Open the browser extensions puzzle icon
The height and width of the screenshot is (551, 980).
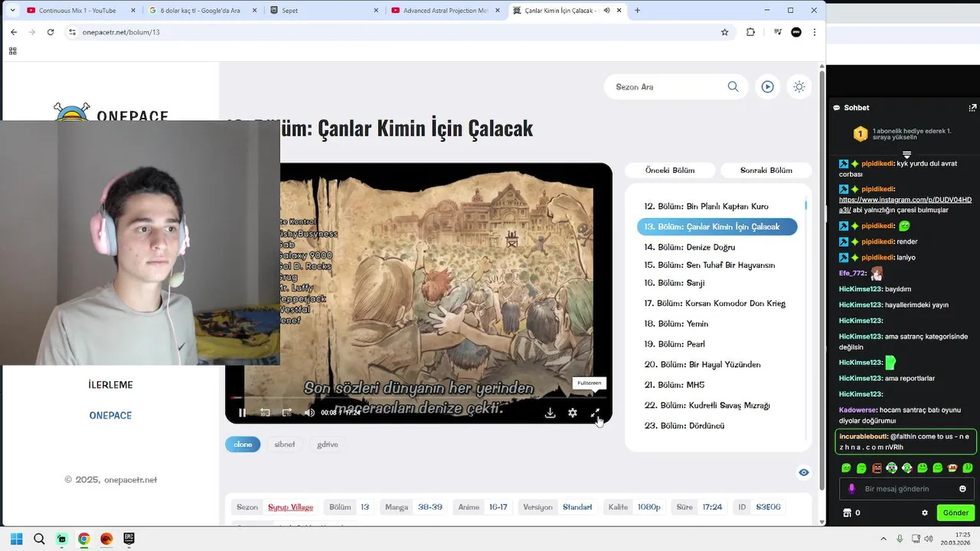pyautogui.click(x=750, y=32)
